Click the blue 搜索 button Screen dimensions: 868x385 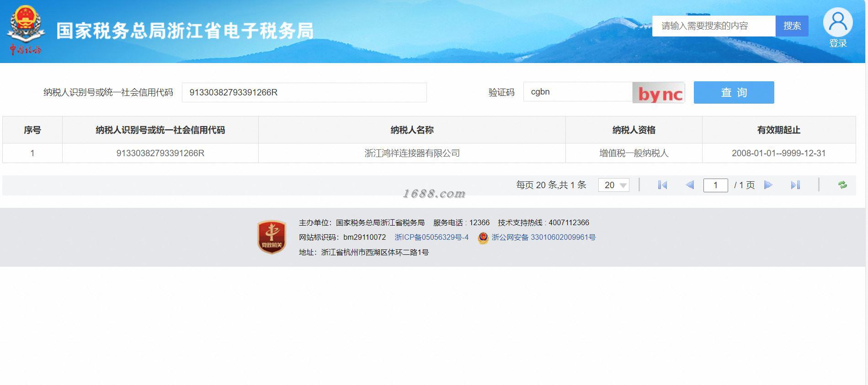click(x=792, y=26)
